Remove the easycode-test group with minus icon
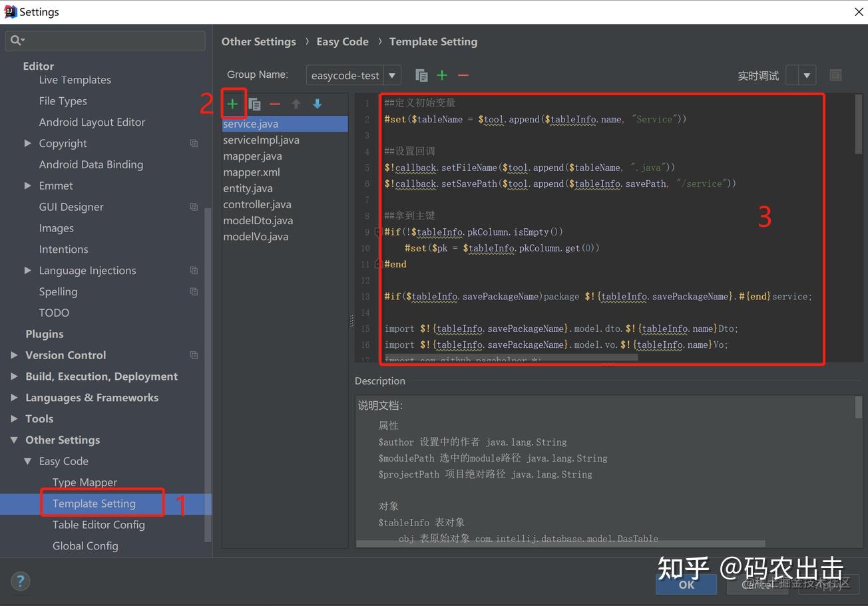Image resolution: width=868 pixels, height=606 pixels. tap(463, 75)
